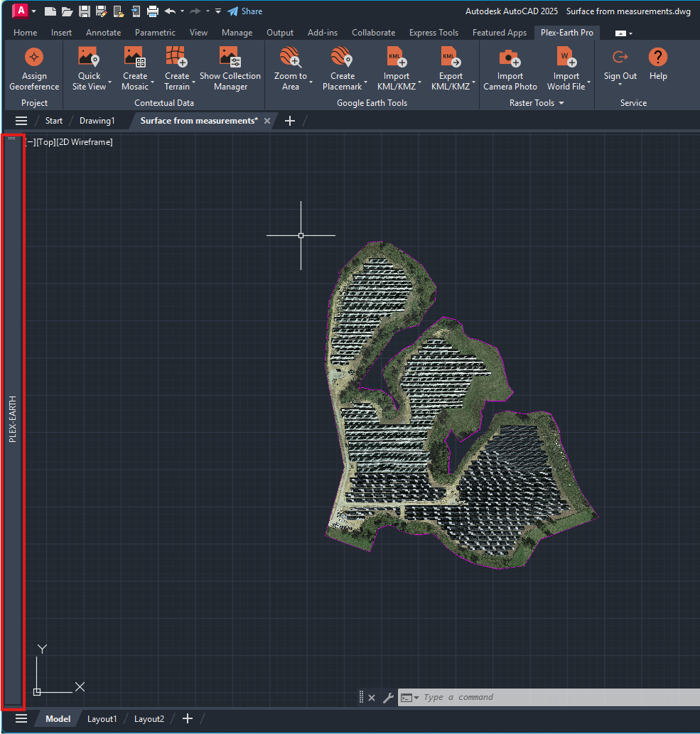The image size is (700, 734).
Task: Open the Home ribbon tab
Action: pos(26,32)
